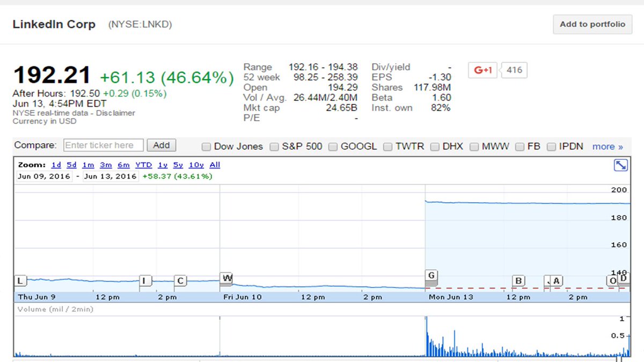The height and width of the screenshot is (362, 644).
Task: Click the Open value 194.29
Action: (343, 87)
